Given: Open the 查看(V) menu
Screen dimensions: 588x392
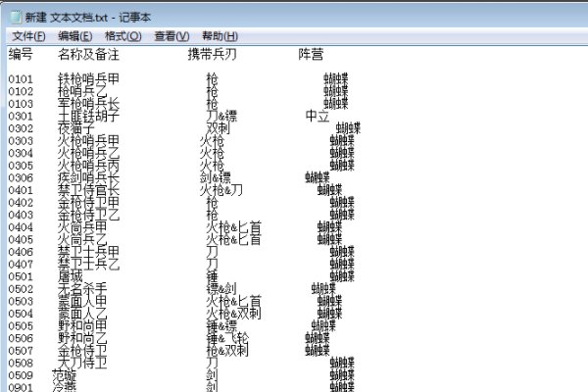Looking at the screenshot, I should [171, 35].
